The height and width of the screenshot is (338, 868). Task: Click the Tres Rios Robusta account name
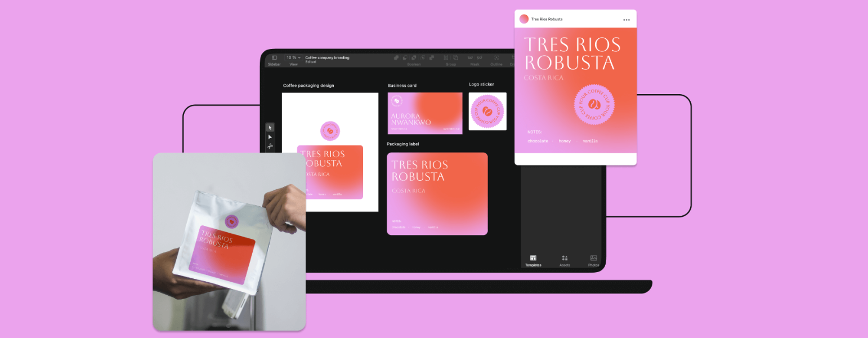(547, 19)
